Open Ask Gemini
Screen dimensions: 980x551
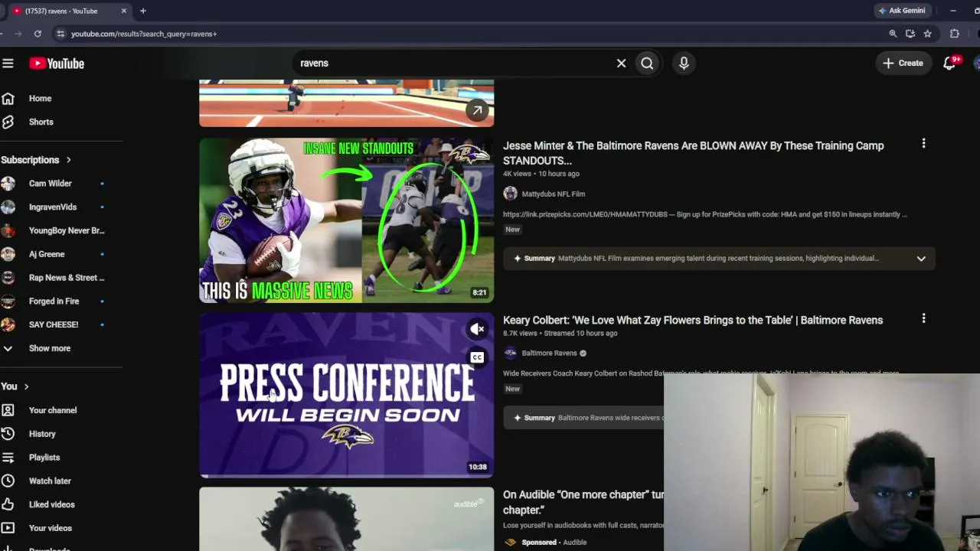pyautogui.click(x=902, y=11)
